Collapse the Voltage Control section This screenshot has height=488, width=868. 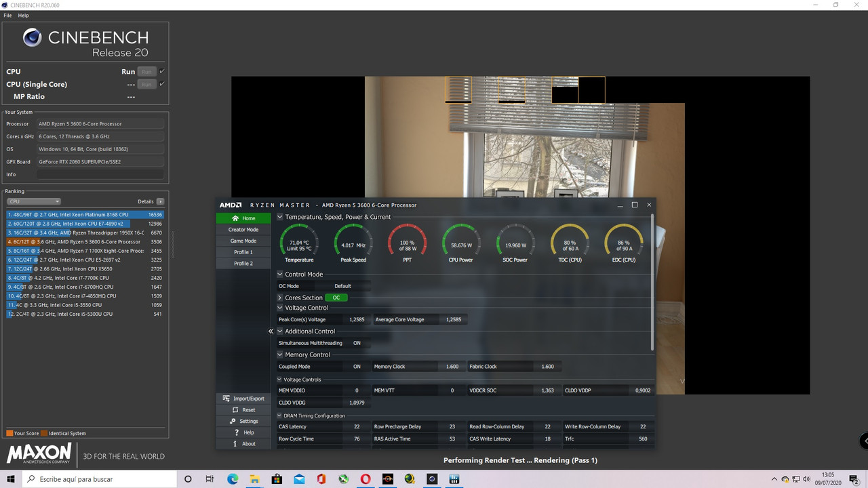pos(280,308)
